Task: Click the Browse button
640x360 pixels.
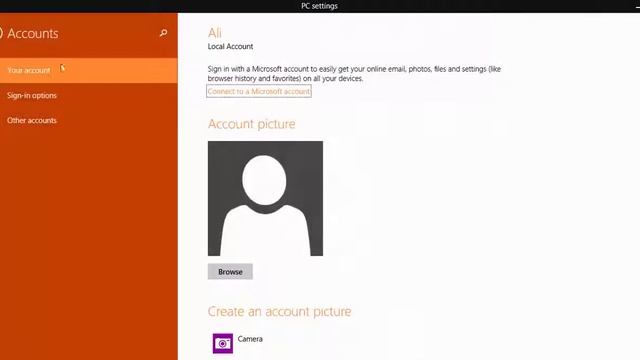Action: point(230,272)
